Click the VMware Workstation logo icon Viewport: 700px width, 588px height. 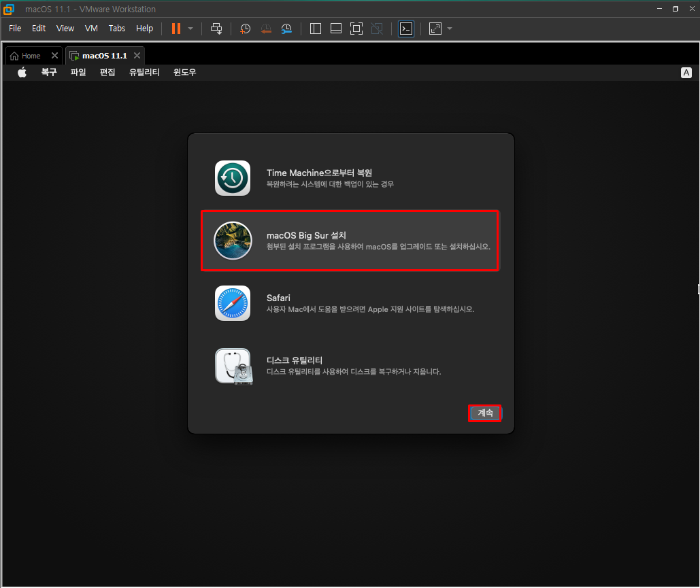(x=8, y=9)
